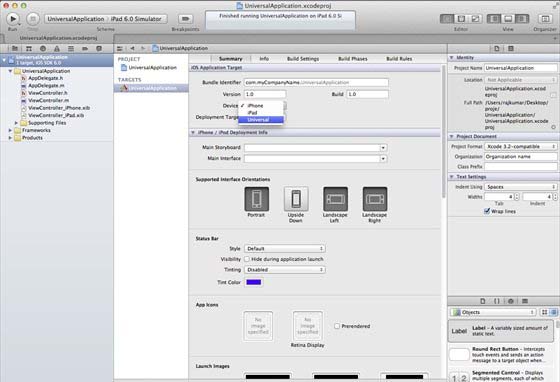
Task: Select the iPad 6.0 Simulator destination
Action: pyautogui.click(x=136, y=19)
